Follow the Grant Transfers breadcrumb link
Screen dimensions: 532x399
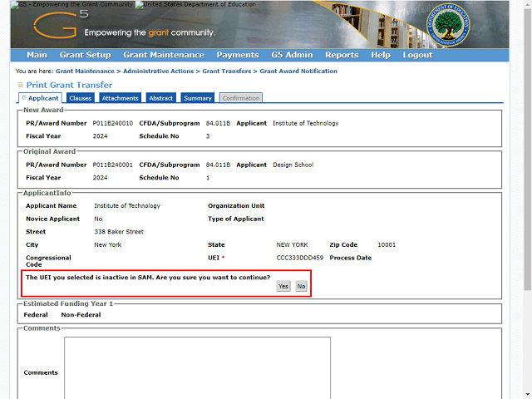[227, 71]
